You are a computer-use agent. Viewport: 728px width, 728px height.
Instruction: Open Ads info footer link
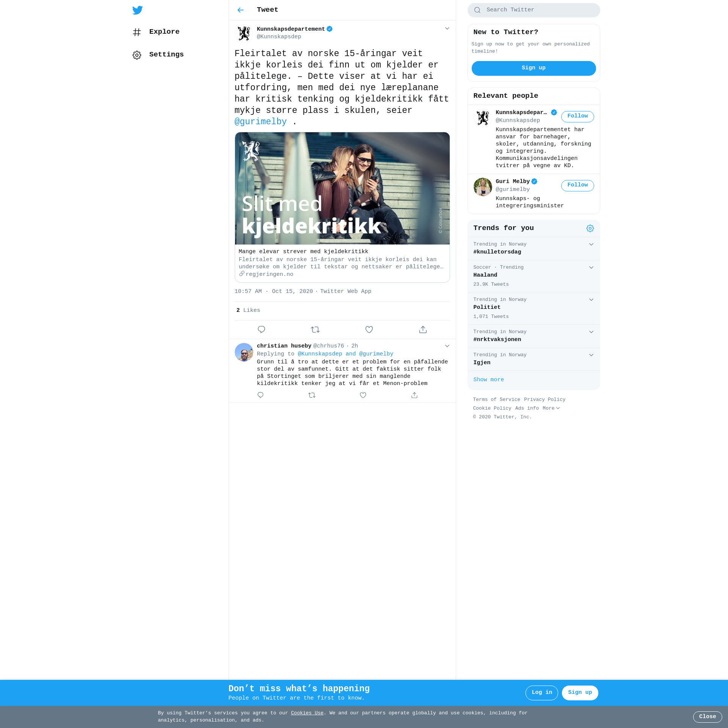[527, 409]
